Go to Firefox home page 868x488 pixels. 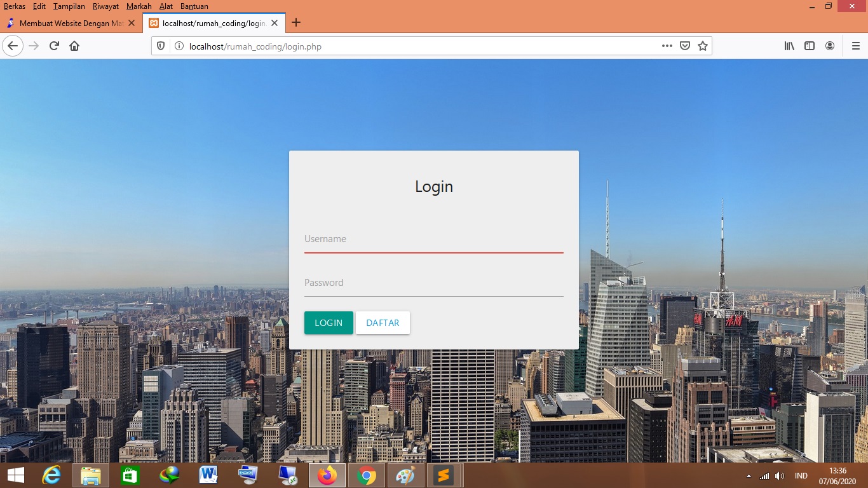[74, 46]
